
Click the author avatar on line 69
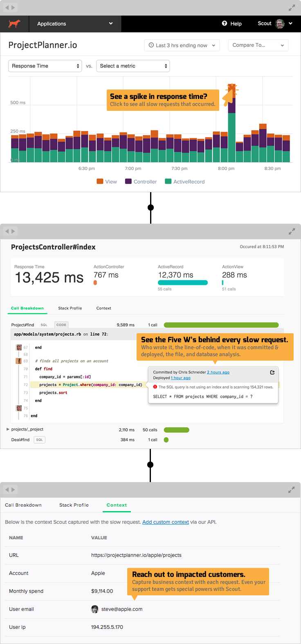[x=19, y=361]
